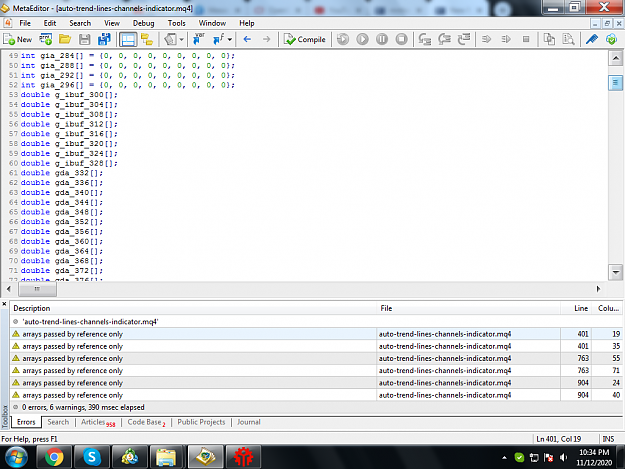Select warning at line 401 column 35

coord(316,346)
